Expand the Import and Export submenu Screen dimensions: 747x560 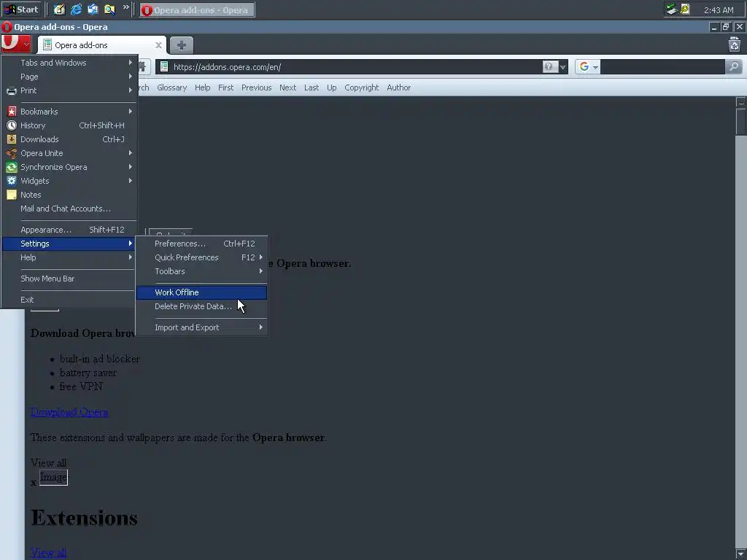pos(201,327)
